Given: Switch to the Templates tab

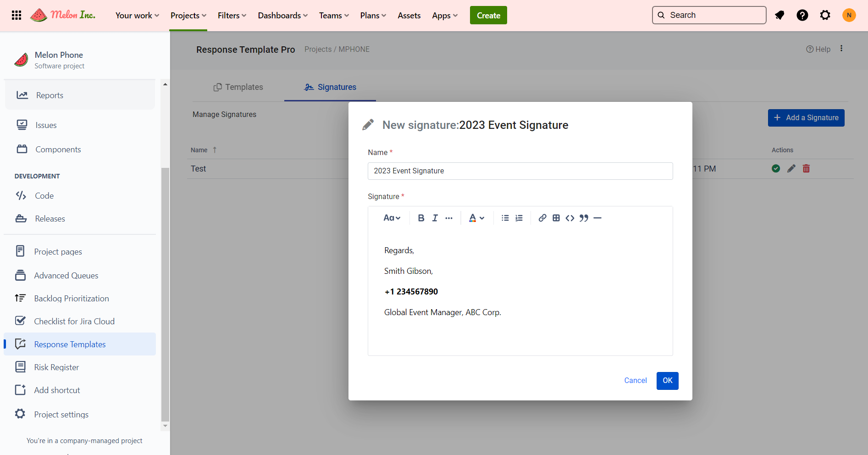Looking at the screenshot, I should click(x=238, y=87).
